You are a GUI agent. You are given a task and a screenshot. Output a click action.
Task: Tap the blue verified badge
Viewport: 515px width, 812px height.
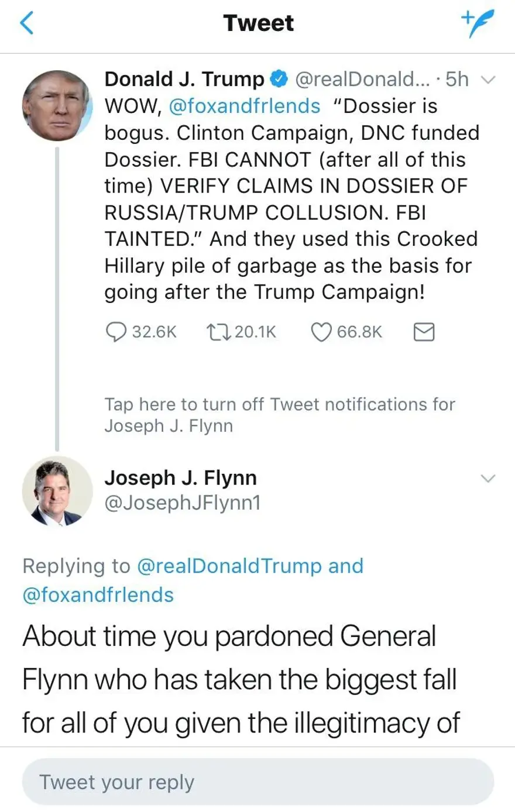pos(279,79)
